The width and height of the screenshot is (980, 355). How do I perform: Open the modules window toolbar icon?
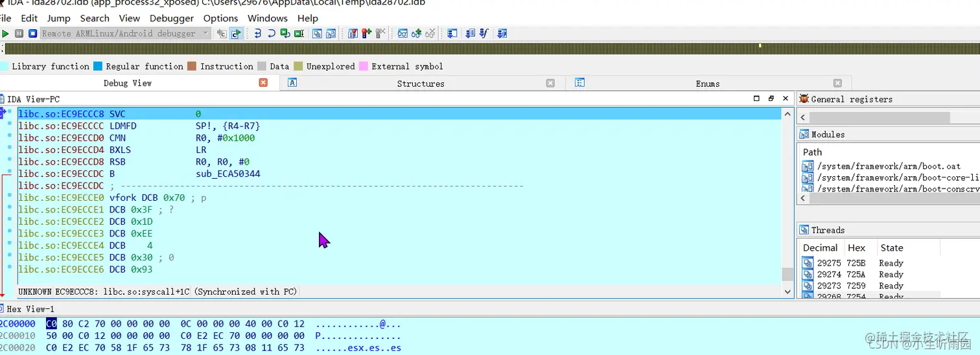pos(331,33)
